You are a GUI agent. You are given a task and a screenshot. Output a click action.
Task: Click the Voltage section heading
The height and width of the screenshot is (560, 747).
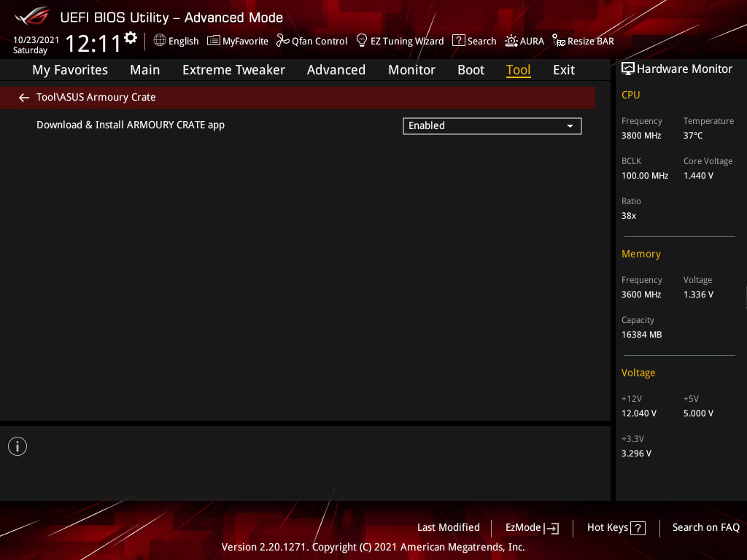638,373
